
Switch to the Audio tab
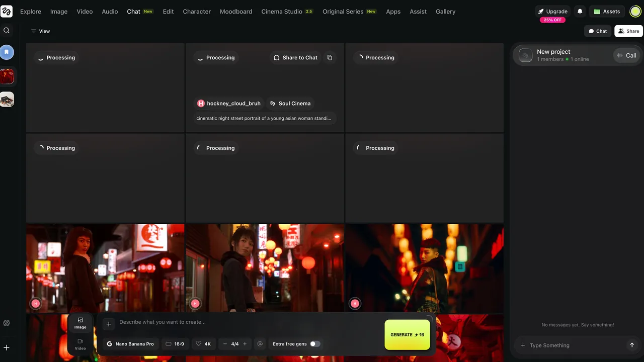[110, 11]
